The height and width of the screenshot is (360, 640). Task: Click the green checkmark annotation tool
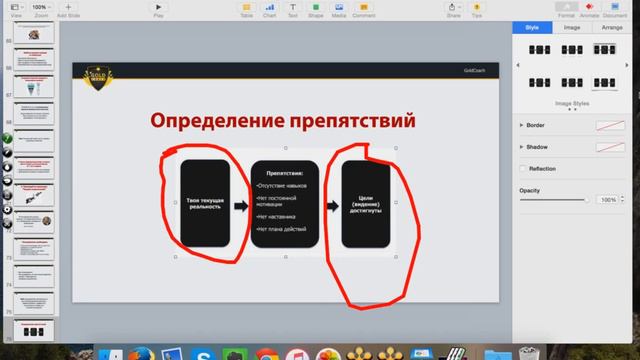[x=7, y=138]
